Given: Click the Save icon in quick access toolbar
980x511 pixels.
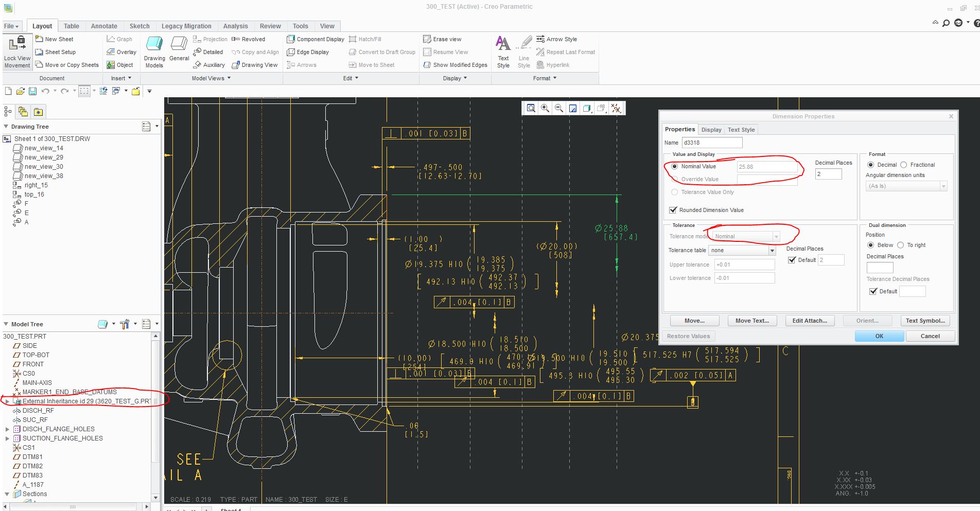Looking at the screenshot, I should coord(32,91).
